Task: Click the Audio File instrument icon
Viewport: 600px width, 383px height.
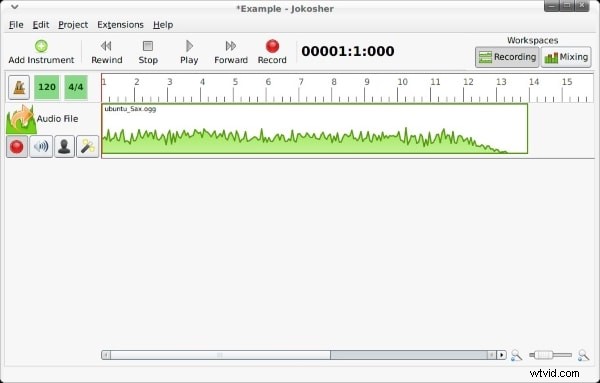Action: (x=21, y=119)
